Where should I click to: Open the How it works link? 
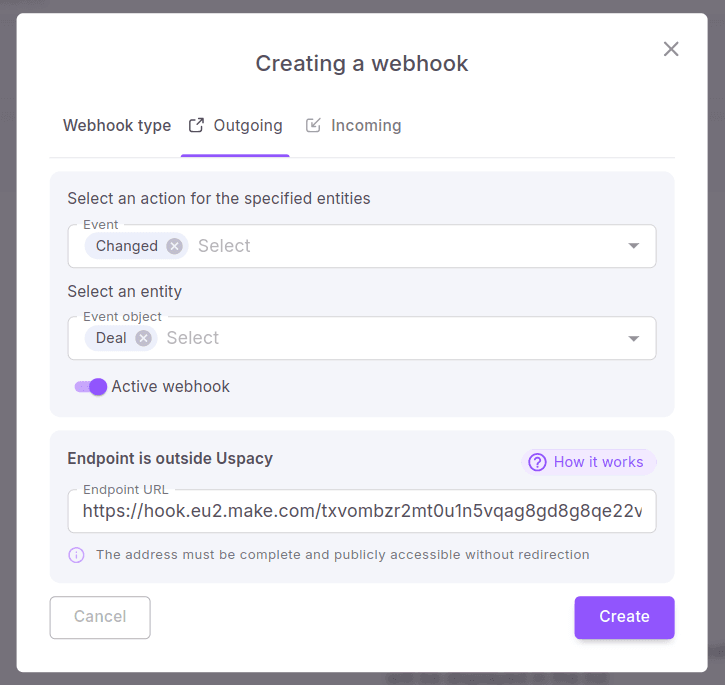598,462
